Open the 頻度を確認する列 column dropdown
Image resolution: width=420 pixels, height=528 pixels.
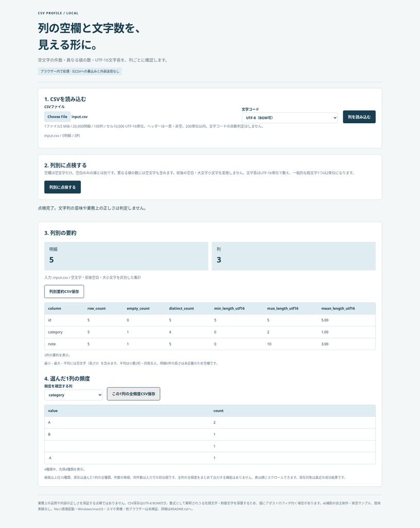point(73,395)
